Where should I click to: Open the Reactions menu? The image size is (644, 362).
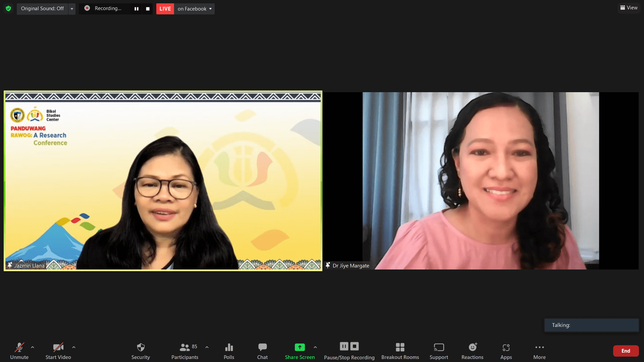(472, 351)
